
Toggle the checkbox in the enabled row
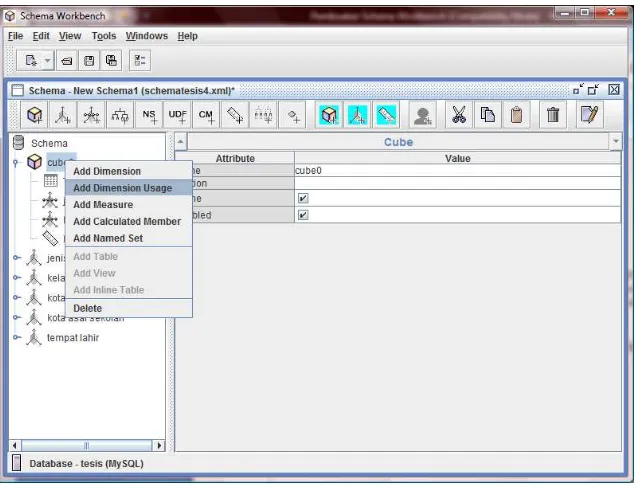(303, 215)
